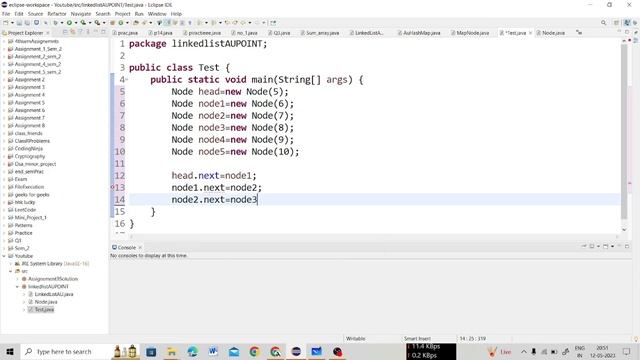Click the Debug bug icon in toolbar
The height and width of the screenshot is (360, 640).
coord(56,23)
